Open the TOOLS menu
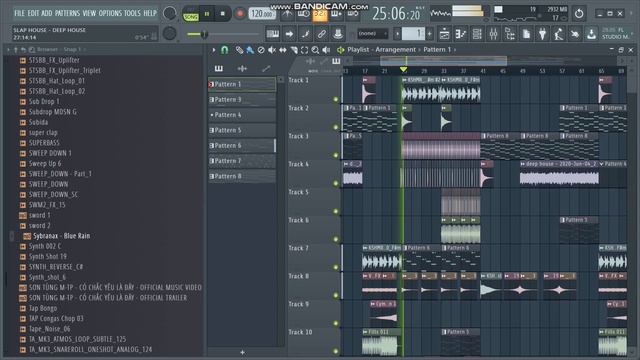This screenshot has width=640, height=360. 132,13
